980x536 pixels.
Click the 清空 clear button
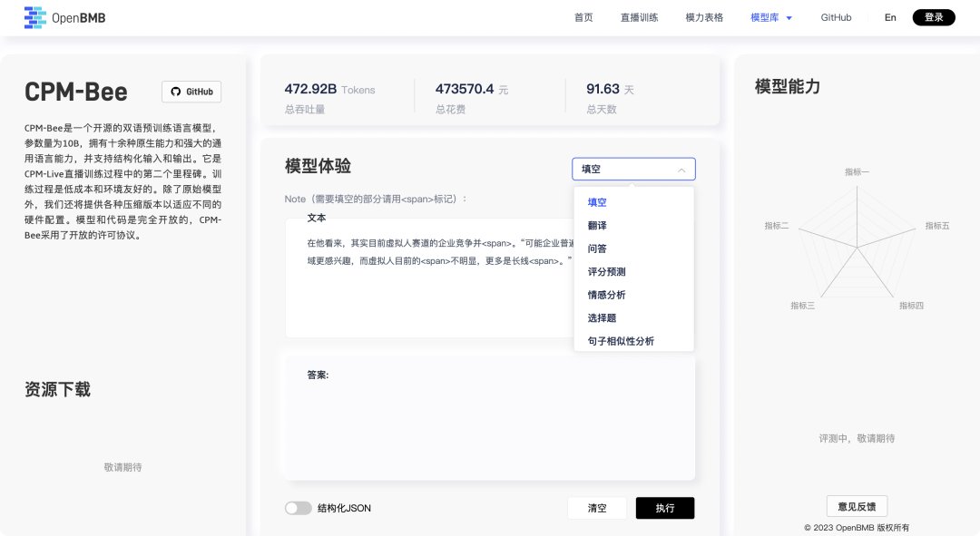click(x=597, y=508)
